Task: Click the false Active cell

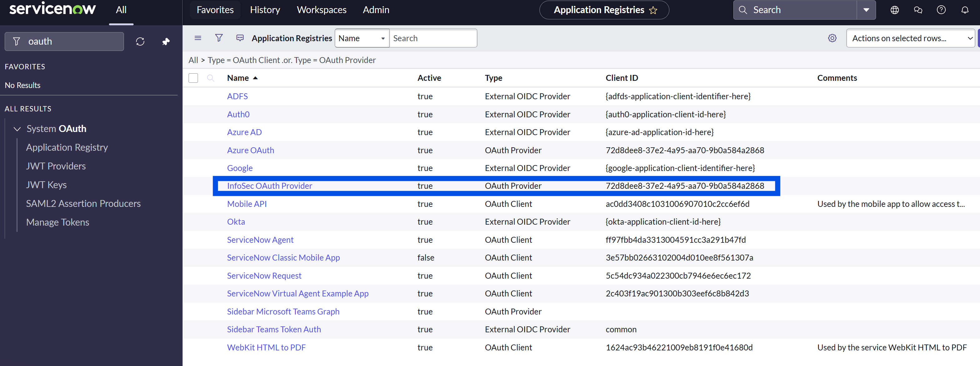Action: point(426,258)
